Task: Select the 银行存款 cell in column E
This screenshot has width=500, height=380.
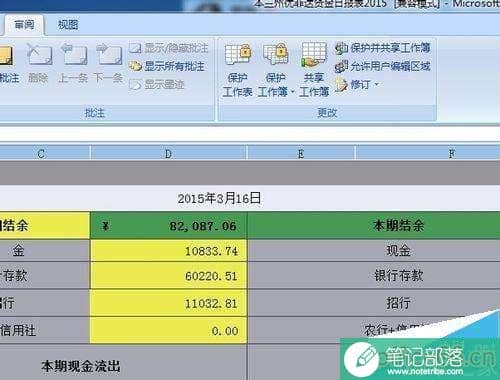Action: click(374, 276)
